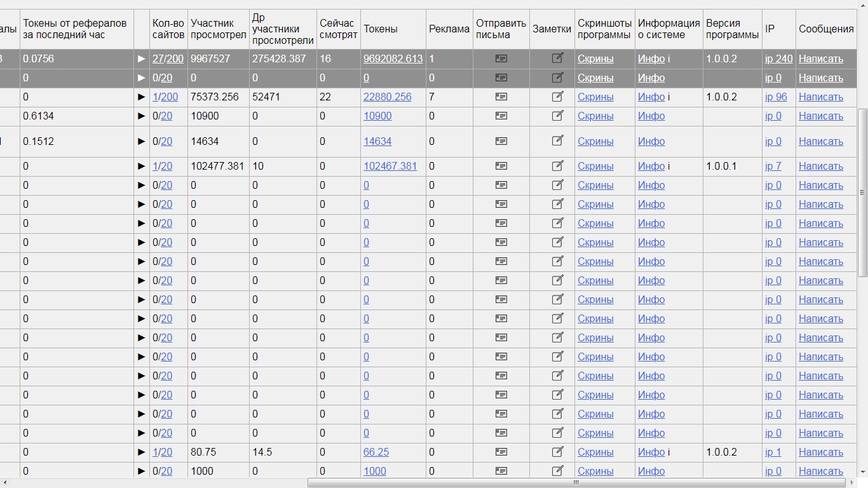The image size is (868, 488).
Task: Click Написать in the ip 96 row
Action: tap(821, 97)
